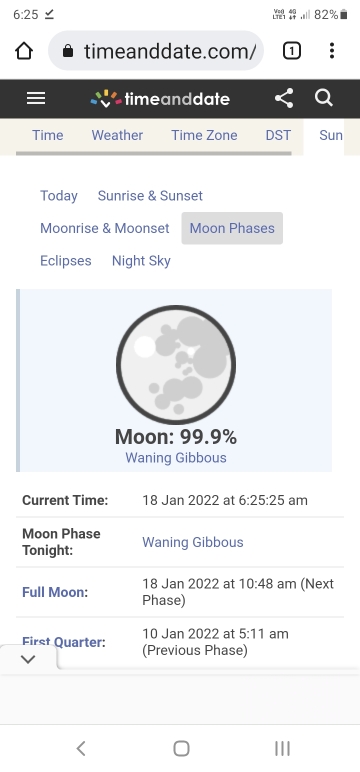The image size is (360, 772).
Task: Tap the moon phase illustration
Action: pos(176,365)
